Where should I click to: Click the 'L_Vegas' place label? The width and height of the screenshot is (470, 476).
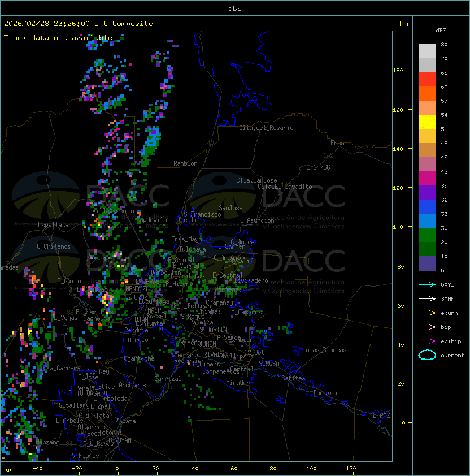(66, 318)
